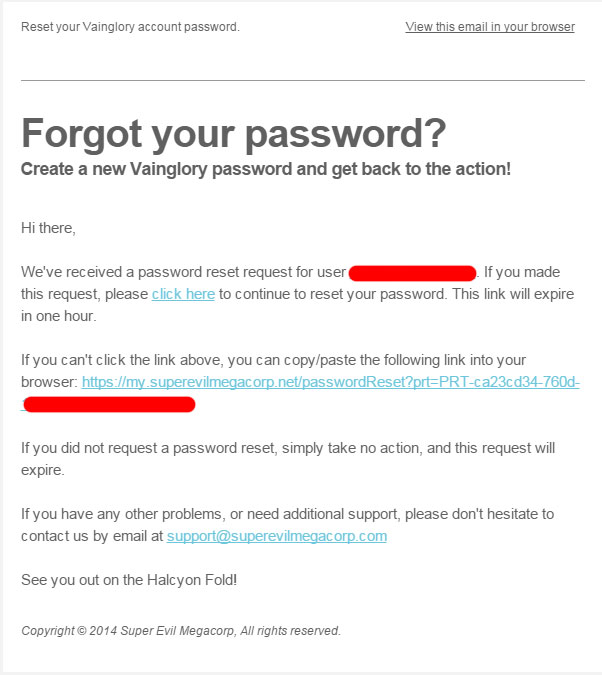
Task: Follow the "click here" password reset link
Action: click(183, 294)
